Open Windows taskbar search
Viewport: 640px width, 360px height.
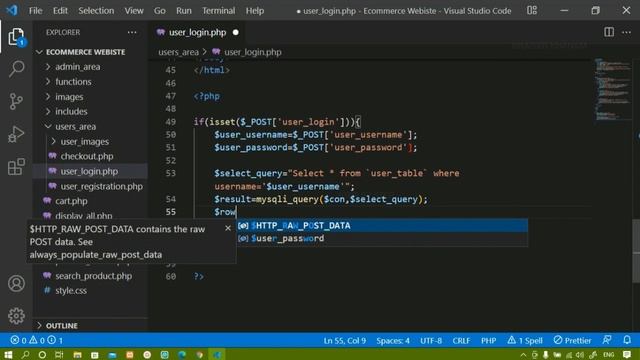coord(25,355)
